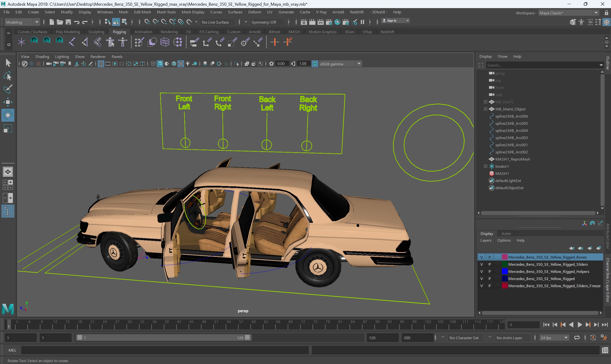Viewport: 611px width, 364px height.
Task: Open the Render Settings clapper icon
Action: click(x=329, y=22)
